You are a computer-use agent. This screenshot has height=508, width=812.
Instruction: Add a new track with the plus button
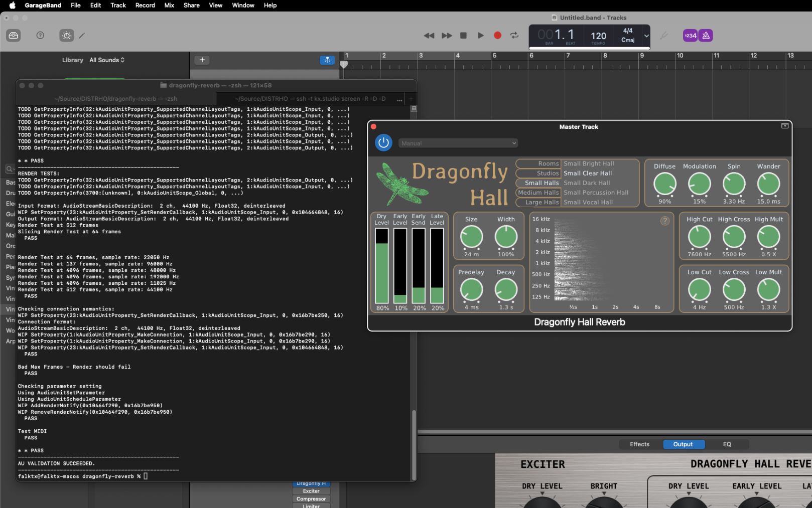[x=202, y=60]
